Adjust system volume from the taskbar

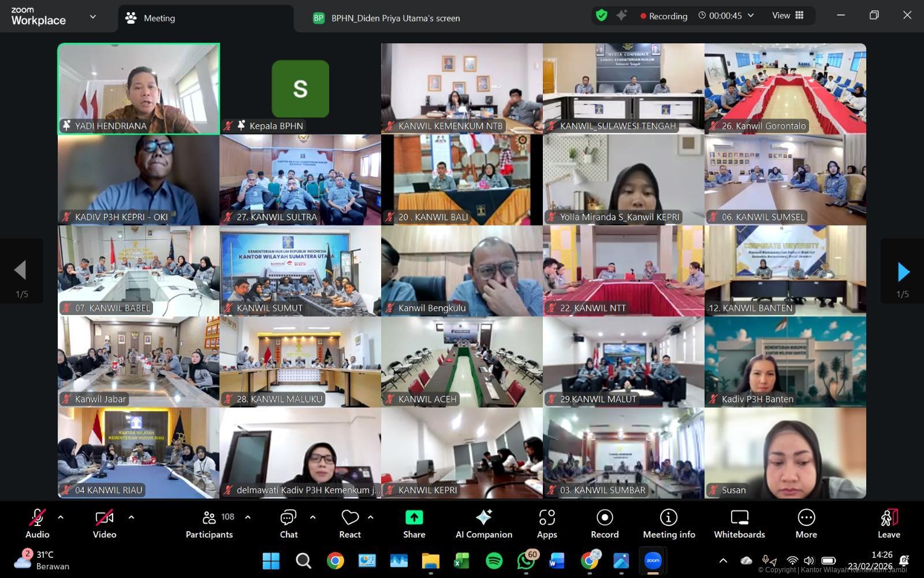809,560
